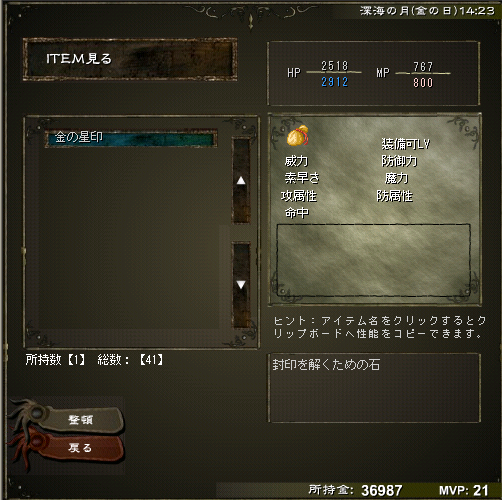
Task: Click the gold pouch item icon
Action: 298,135
